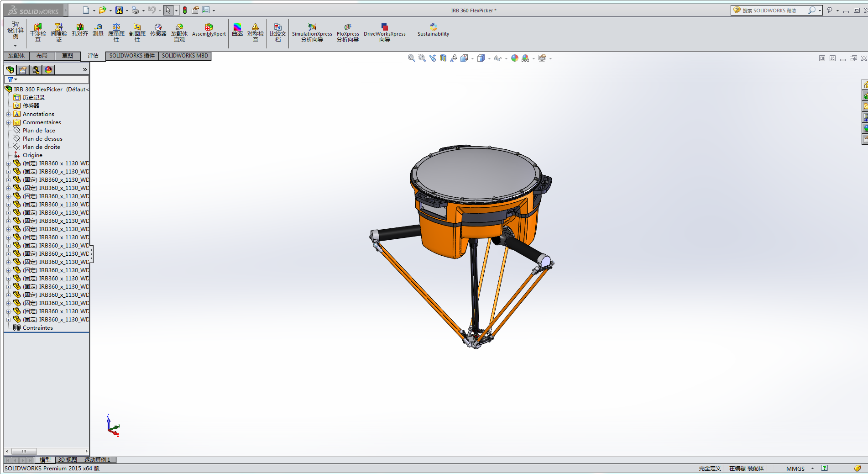This screenshot has height=474, width=868.
Task: Toggle the Rebuild traffic light icon
Action: pyautogui.click(x=185, y=10)
